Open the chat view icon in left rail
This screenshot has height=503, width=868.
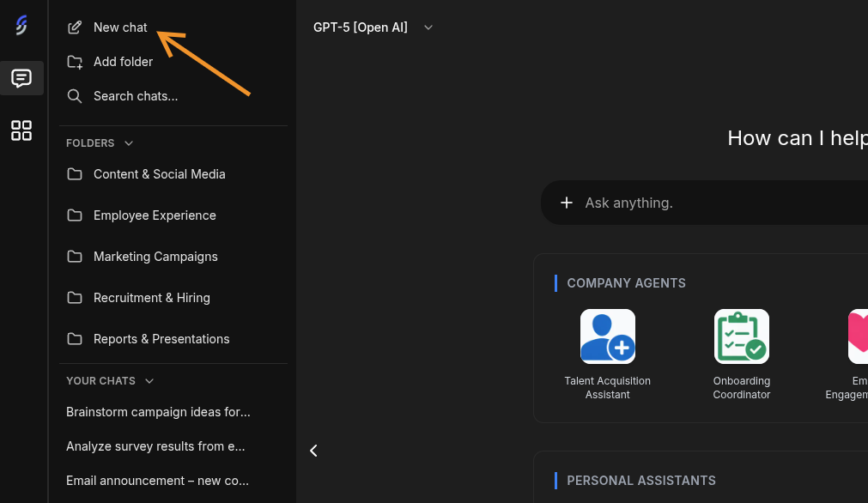point(21,78)
